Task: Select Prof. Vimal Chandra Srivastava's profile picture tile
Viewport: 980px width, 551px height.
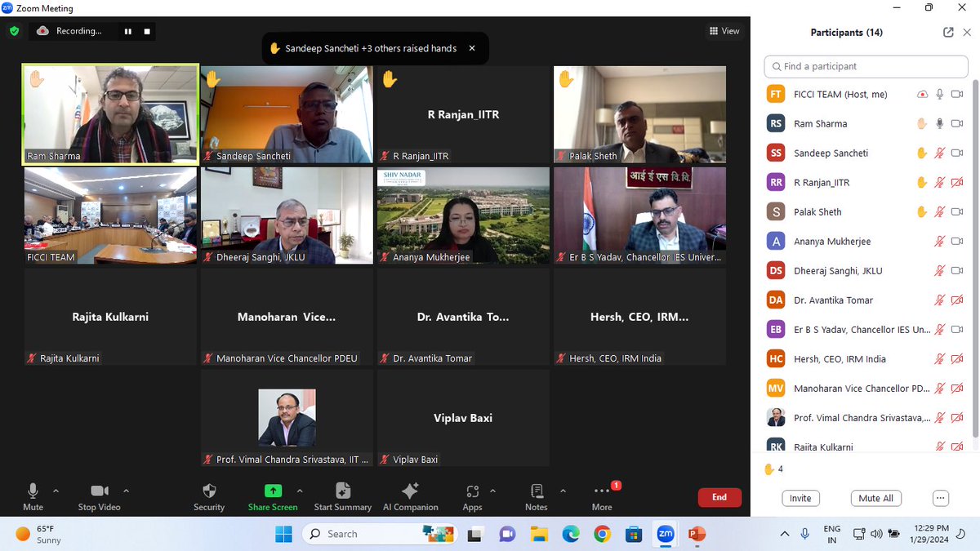Action: coord(287,418)
